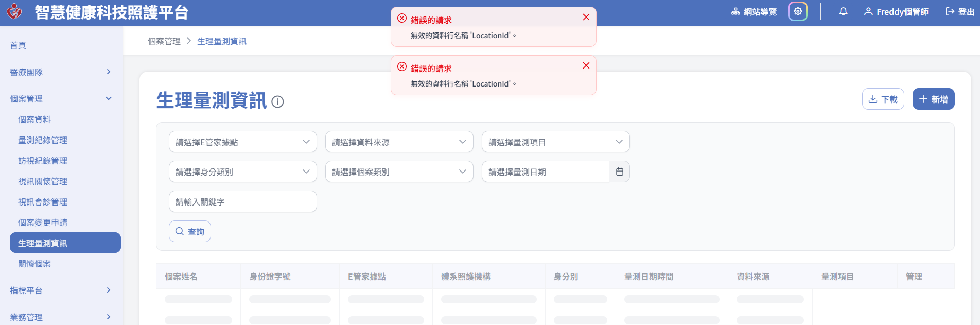The width and height of the screenshot is (980, 325).
Task: Click the 查詢 search button
Action: [x=190, y=231]
